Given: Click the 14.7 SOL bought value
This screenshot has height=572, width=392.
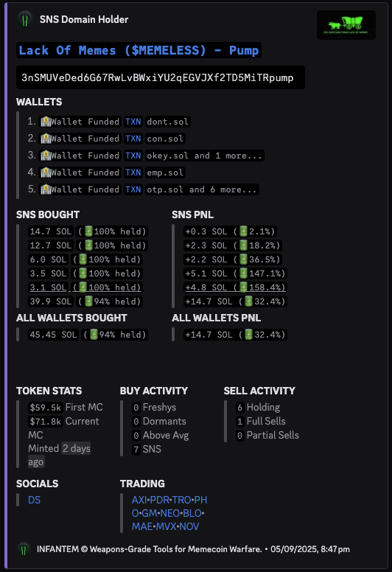Looking at the screenshot, I should 51,231.
